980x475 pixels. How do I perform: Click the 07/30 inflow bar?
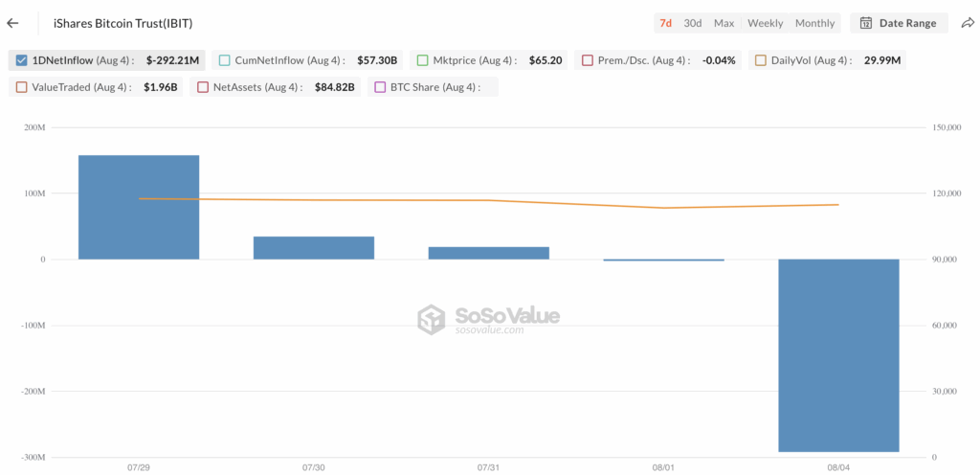point(314,247)
